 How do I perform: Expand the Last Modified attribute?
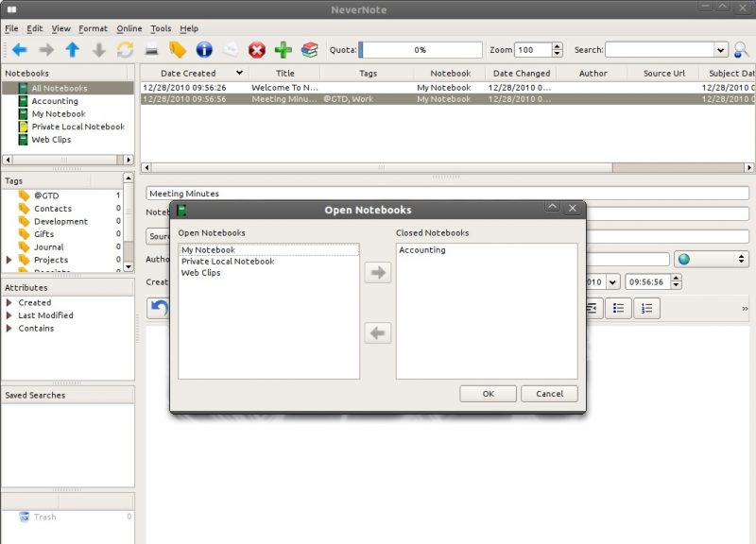click(9, 315)
